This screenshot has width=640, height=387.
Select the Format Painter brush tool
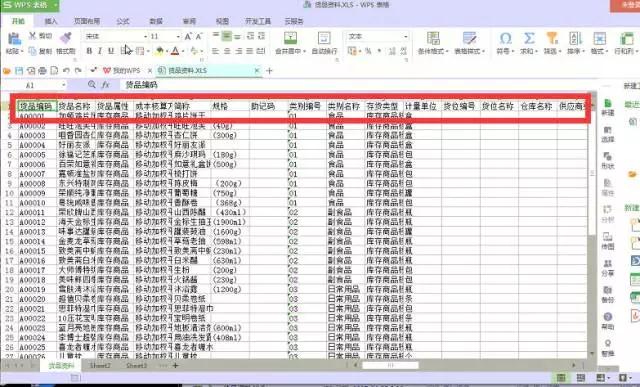click(65, 38)
